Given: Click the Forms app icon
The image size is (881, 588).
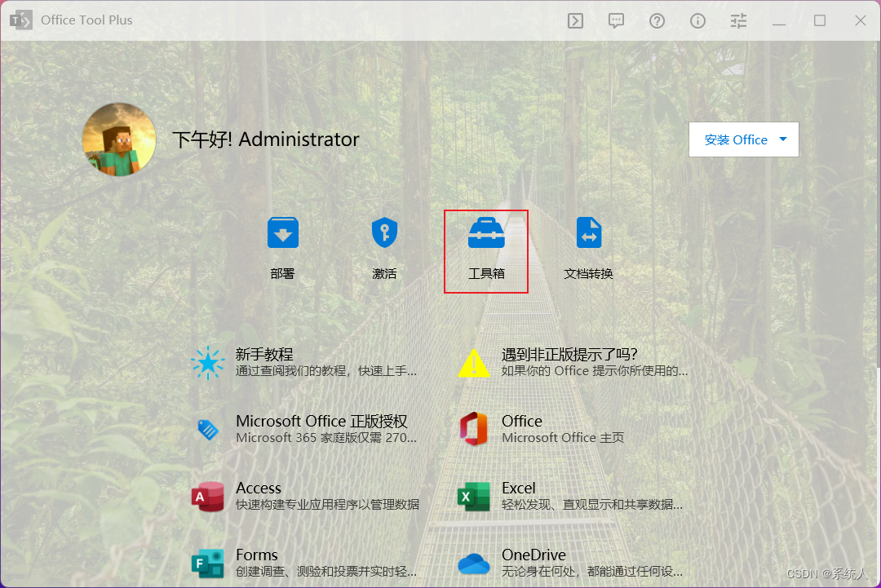Looking at the screenshot, I should tap(208, 564).
